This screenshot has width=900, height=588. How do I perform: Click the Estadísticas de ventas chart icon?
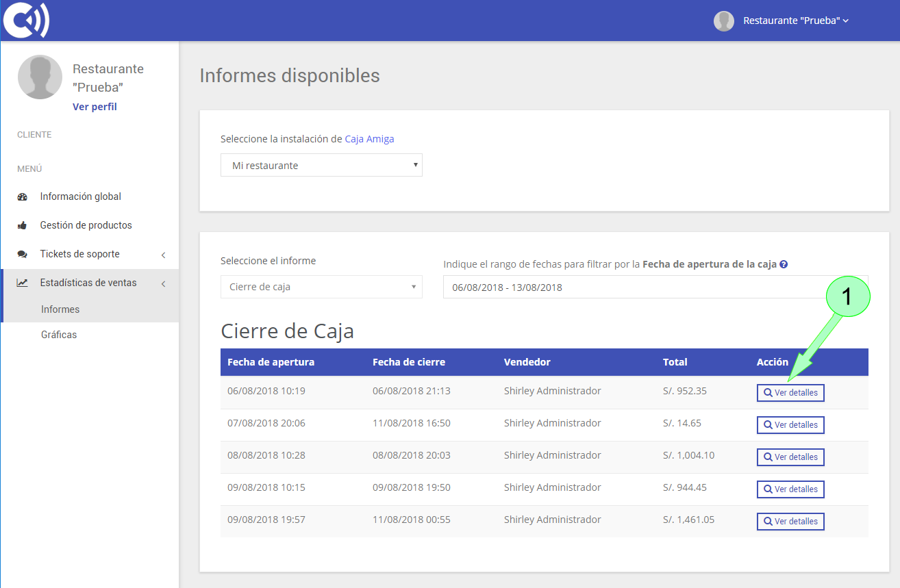point(23,283)
